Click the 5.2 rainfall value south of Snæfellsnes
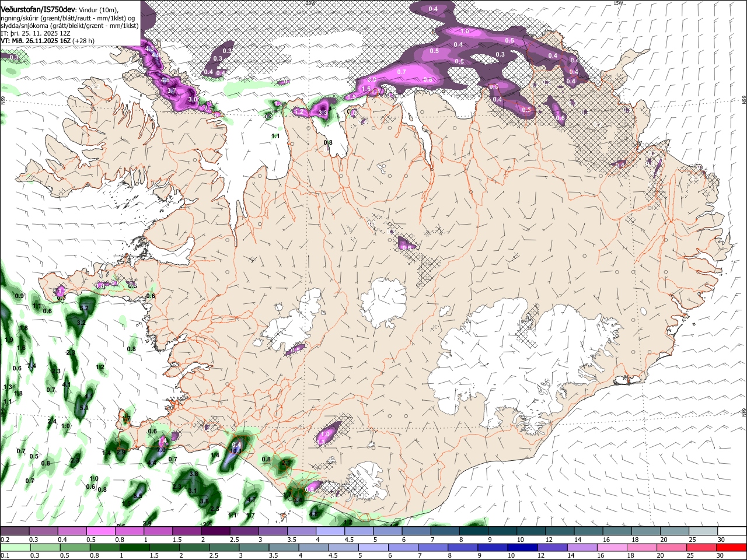 point(83,307)
